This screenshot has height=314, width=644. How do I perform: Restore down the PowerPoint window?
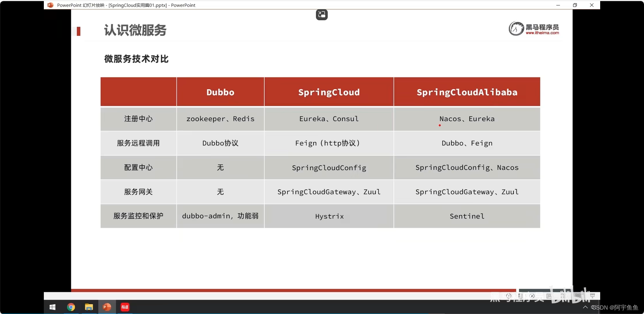pyautogui.click(x=575, y=5)
